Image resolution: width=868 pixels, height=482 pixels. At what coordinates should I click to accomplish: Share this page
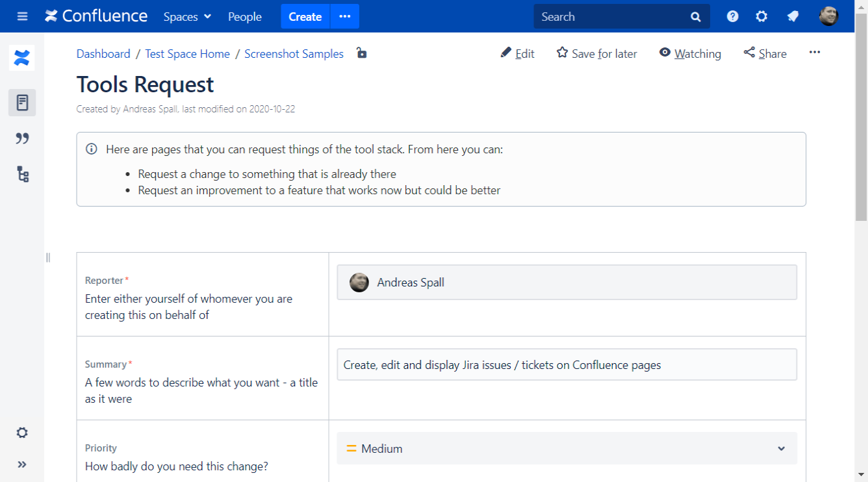765,54
